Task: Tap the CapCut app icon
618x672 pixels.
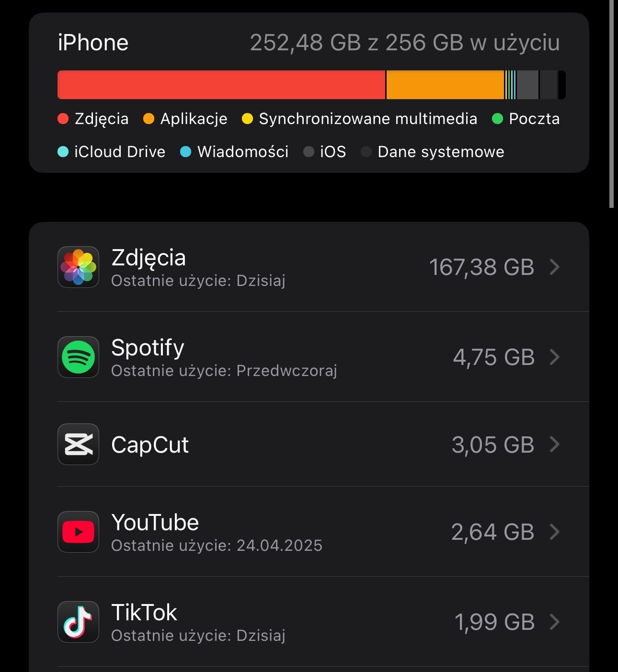Action: (x=78, y=444)
